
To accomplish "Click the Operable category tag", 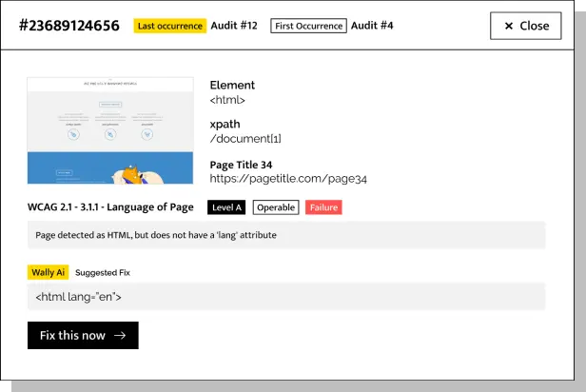I will [x=276, y=207].
